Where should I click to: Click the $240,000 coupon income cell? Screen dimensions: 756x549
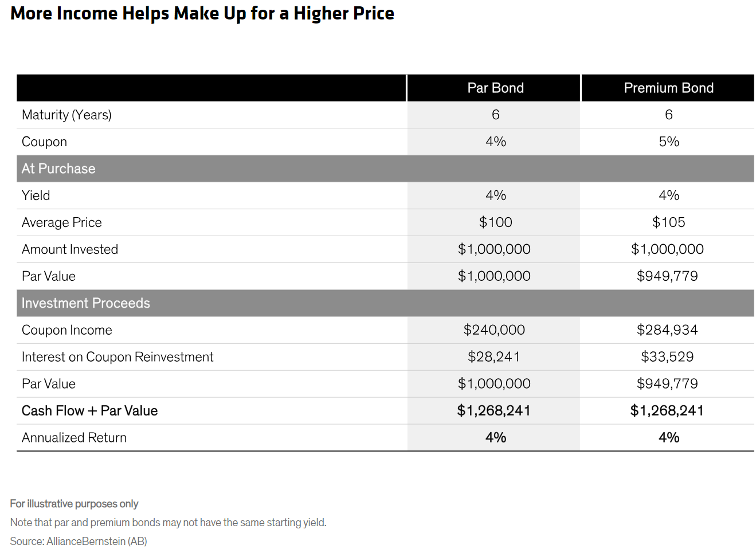point(495,330)
